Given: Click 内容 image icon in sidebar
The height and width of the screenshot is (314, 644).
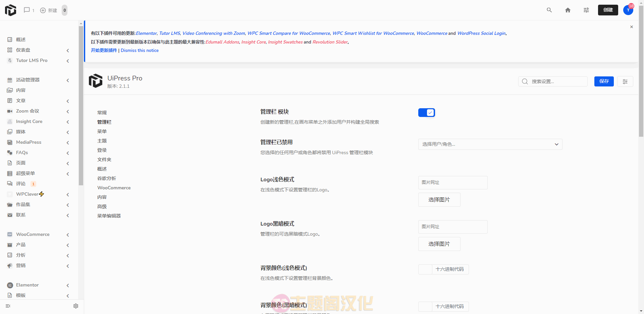Looking at the screenshot, I should coord(10,90).
